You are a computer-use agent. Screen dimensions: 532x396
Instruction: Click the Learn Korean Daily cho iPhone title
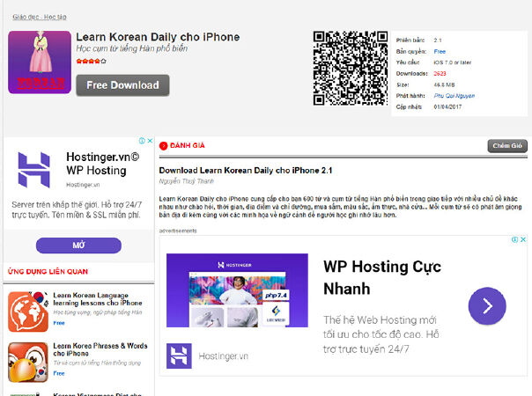pos(158,37)
